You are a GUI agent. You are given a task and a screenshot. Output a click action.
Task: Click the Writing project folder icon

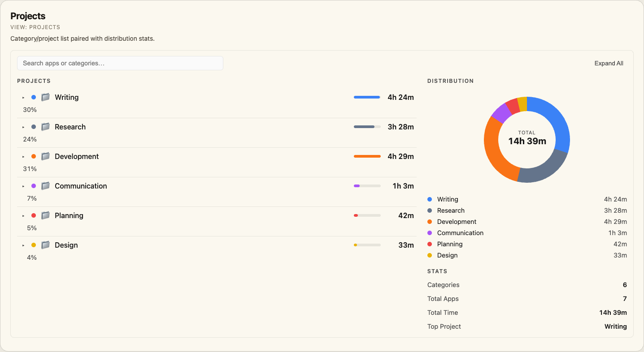pyautogui.click(x=45, y=97)
